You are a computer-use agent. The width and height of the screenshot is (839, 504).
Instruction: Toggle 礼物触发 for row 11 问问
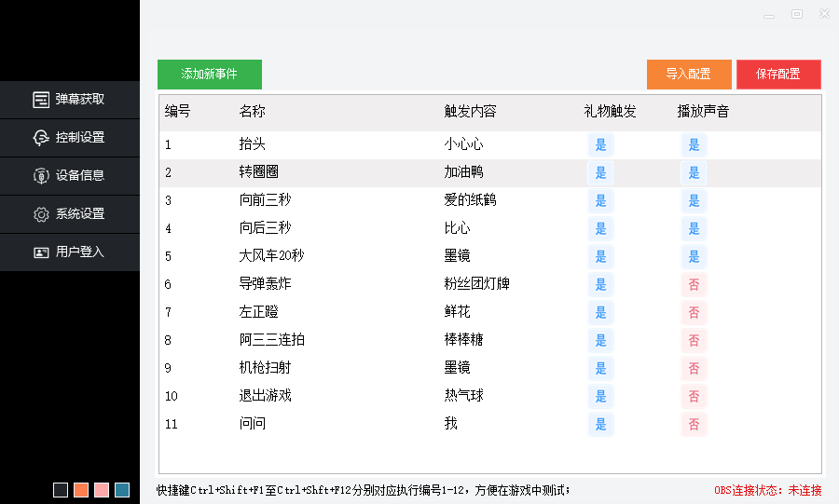click(600, 425)
